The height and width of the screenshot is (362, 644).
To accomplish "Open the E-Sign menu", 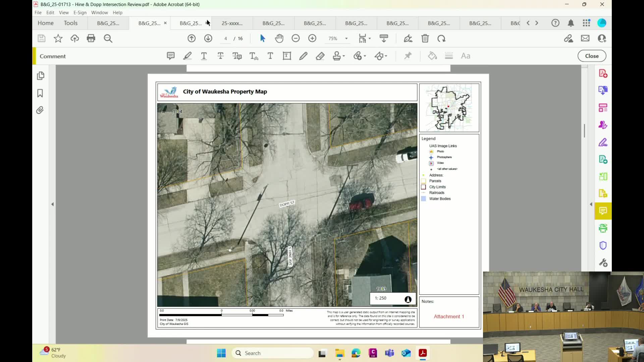I will [80, 12].
